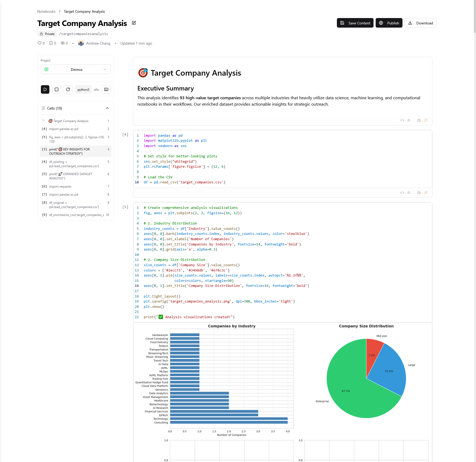Toggle the Private visibility badge

pyautogui.click(x=47, y=34)
